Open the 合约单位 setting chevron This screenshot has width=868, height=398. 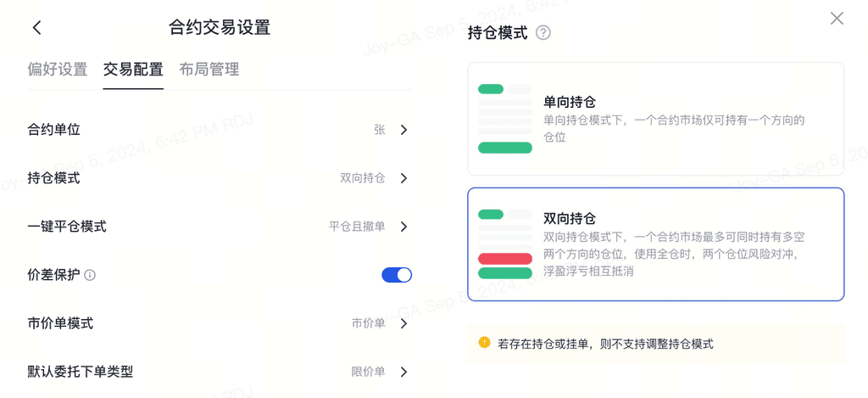tap(404, 130)
